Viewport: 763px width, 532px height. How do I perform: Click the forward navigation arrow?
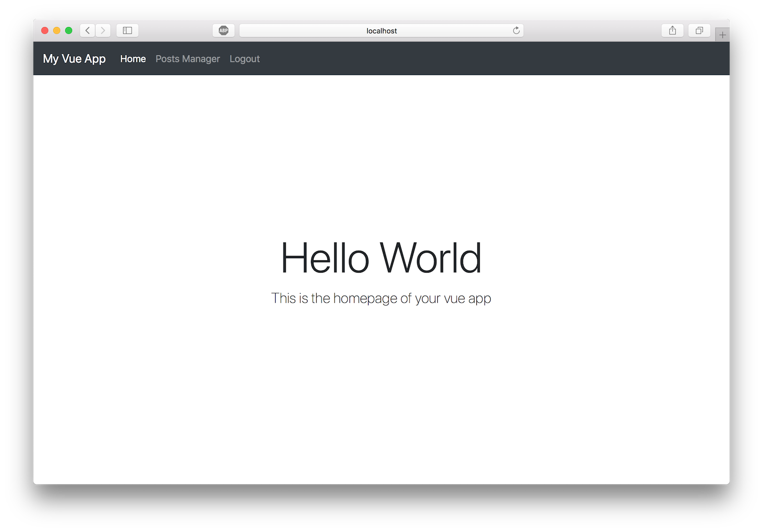pyautogui.click(x=103, y=31)
